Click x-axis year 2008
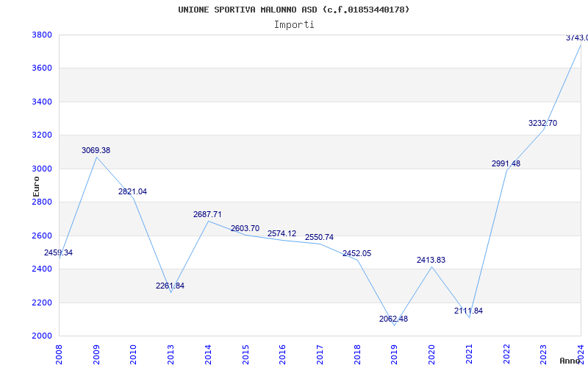Image resolution: width=588 pixels, height=368 pixels. [x=59, y=354]
